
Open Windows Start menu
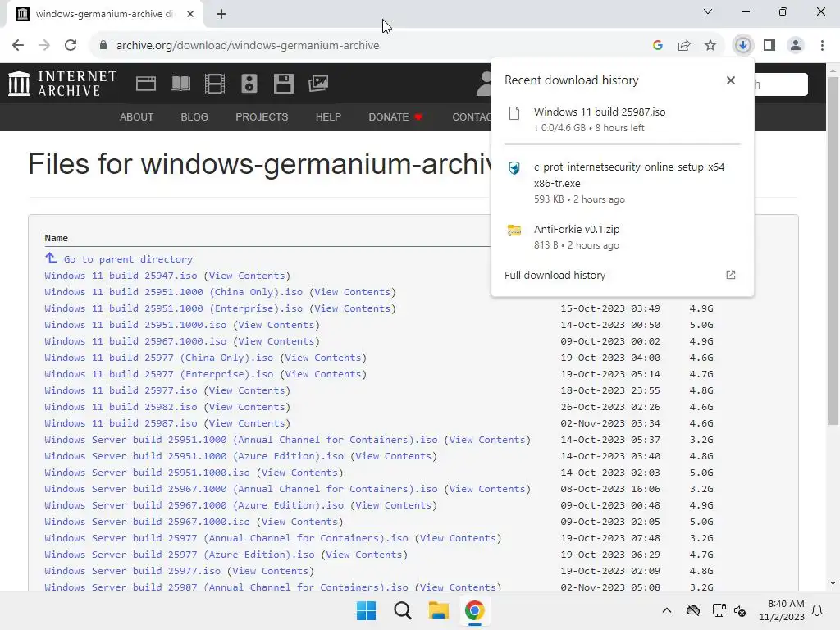coord(367,610)
